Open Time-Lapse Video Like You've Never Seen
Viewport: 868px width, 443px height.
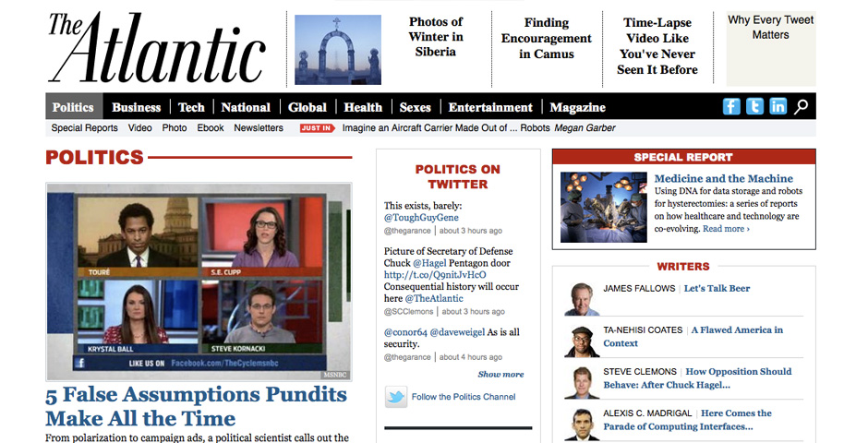click(657, 46)
